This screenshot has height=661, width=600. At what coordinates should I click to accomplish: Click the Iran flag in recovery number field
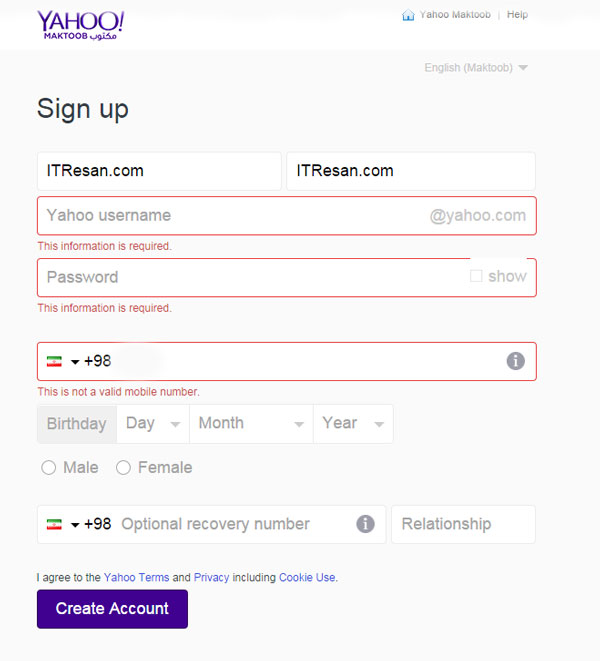tap(54, 524)
